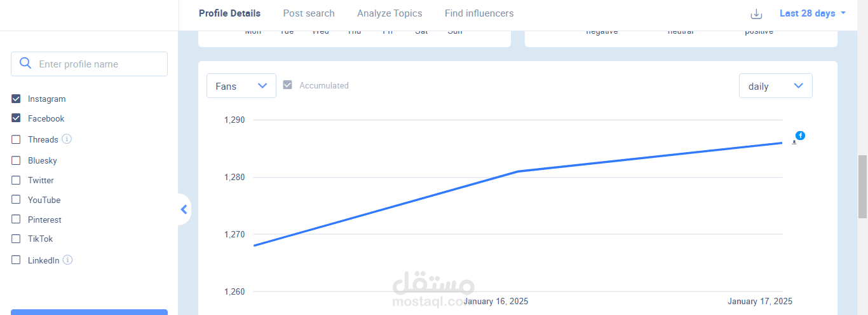This screenshot has width=868, height=315.
Task: Enable the YouTube checkbox
Action: coord(16,200)
